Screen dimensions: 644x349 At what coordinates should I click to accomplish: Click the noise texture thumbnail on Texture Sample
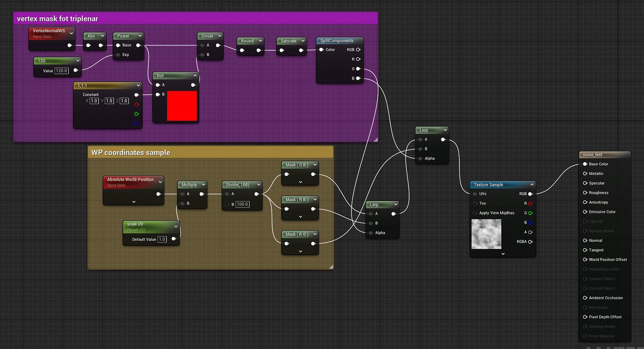click(x=486, y=234)
